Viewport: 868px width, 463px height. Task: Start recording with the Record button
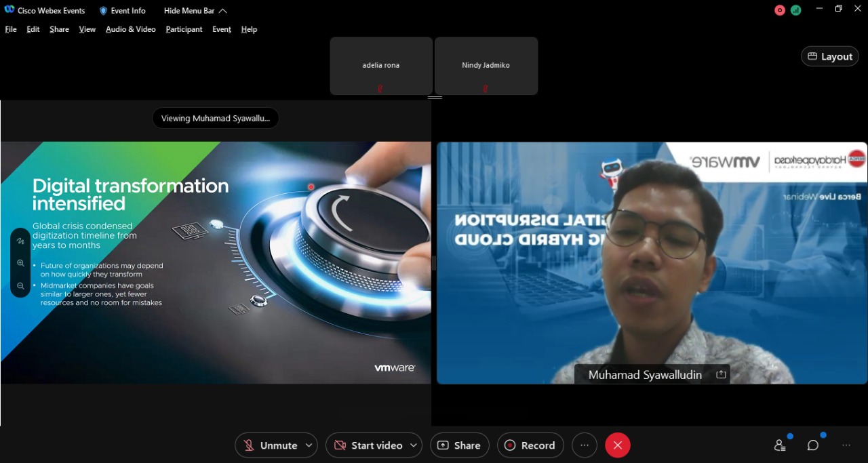point(530,445)
